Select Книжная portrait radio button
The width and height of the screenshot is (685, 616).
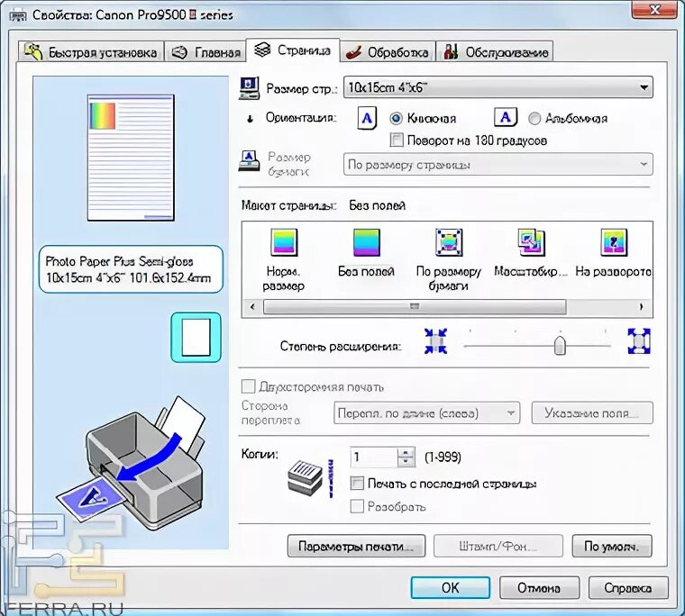coord(396,118)
